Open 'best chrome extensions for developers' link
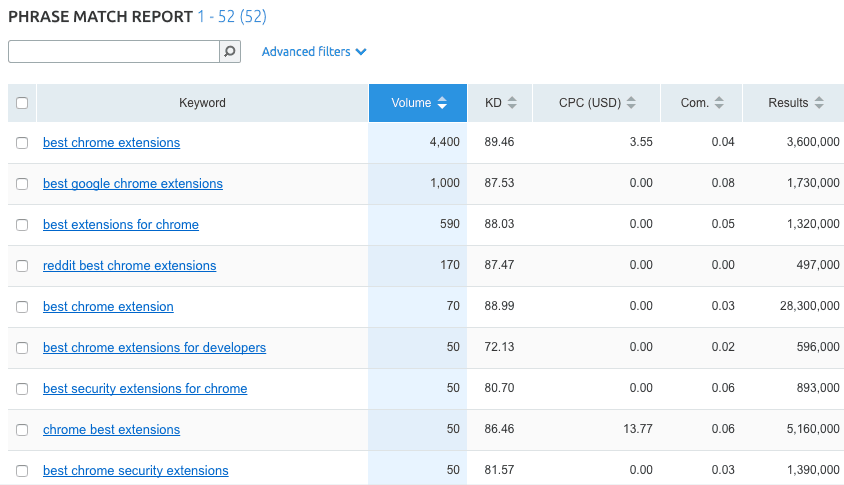Viewport: 844px width, 485px height. pyautogui.click(x=154, y=348)
